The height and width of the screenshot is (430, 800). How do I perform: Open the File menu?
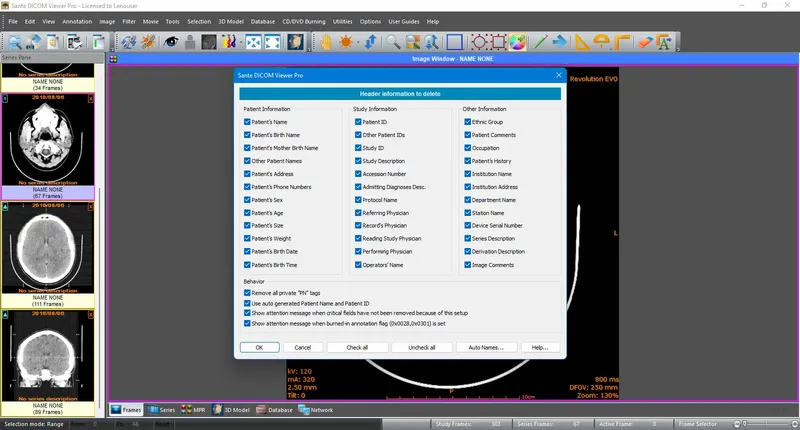pyautogui.click(x=13, y=21)
